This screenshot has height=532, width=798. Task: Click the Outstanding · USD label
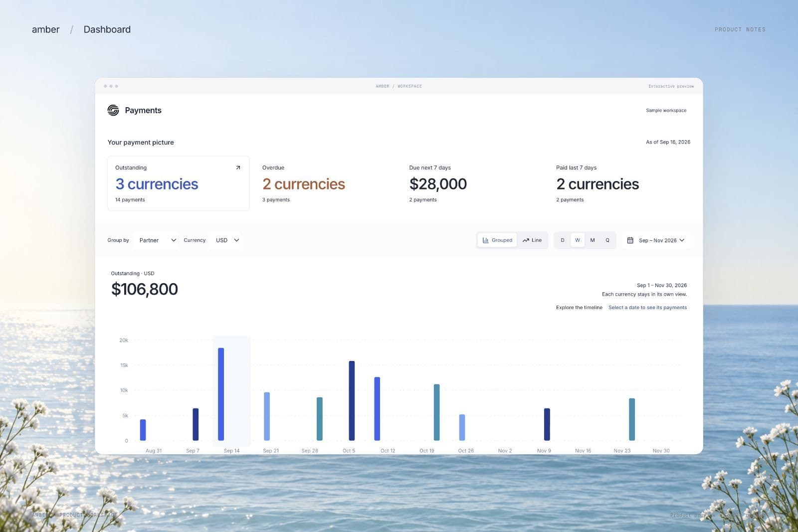(133, 274)
